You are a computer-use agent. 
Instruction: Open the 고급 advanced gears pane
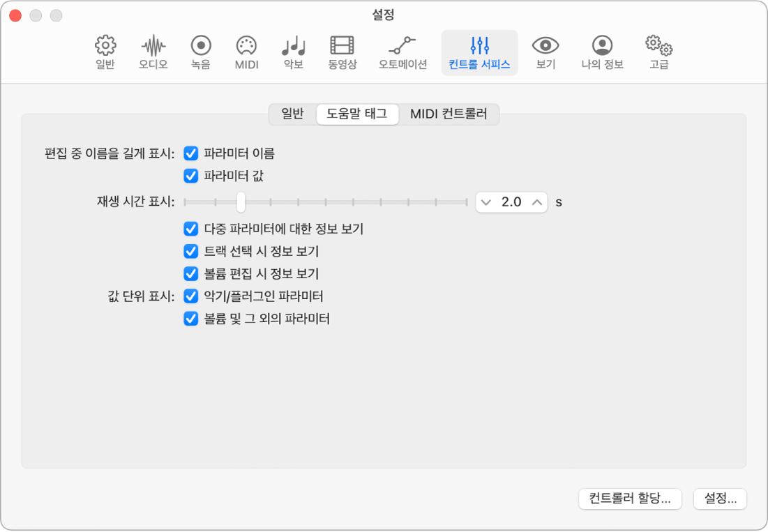click(x=658, y=52)
